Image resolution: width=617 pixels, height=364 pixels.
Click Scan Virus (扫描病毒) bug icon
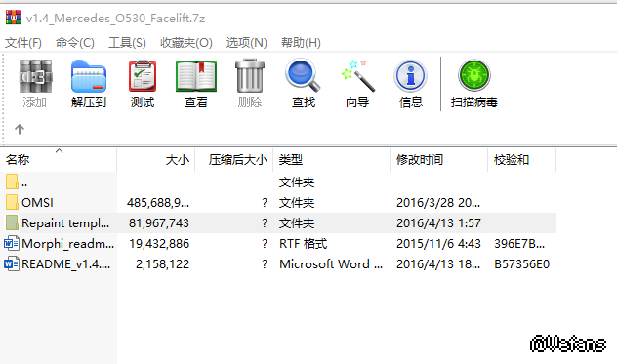click(474, 75)
